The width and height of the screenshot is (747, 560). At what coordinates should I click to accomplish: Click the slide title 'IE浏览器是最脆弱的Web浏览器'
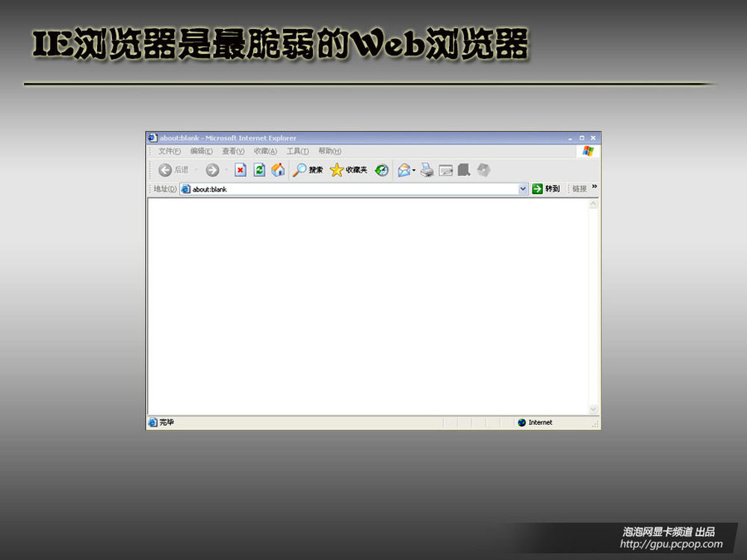(x=281, y=44)
